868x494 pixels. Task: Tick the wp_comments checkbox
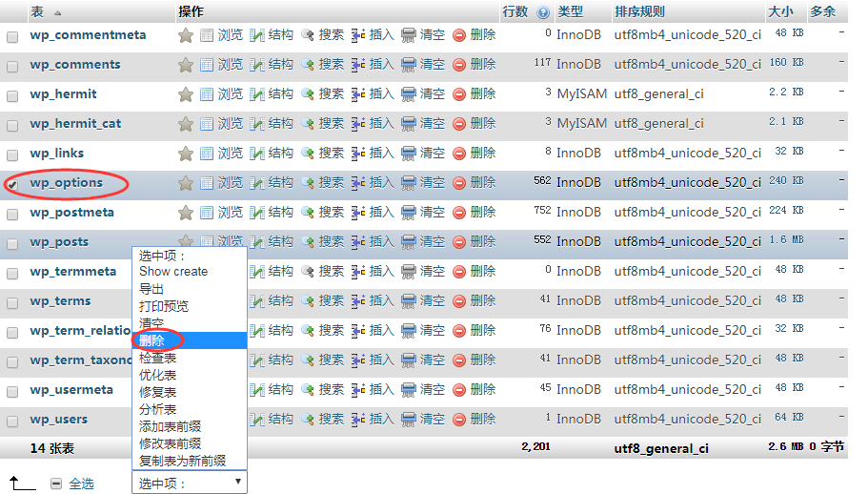[x=12, y=67]
